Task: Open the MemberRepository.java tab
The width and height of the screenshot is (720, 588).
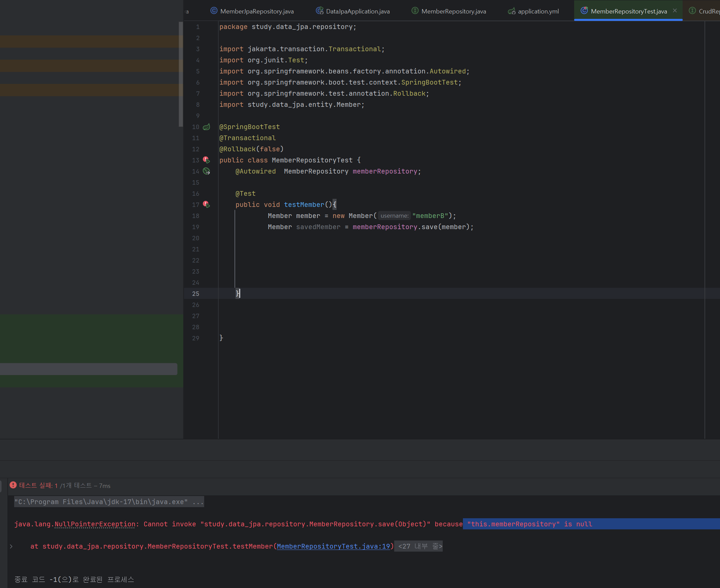Action: (x=449, y=11)
